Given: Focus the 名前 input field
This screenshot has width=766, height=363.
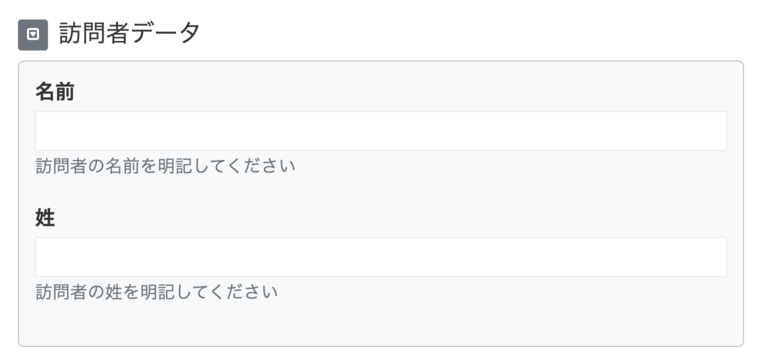Looking at the screenshot, I should coord(381,131).
